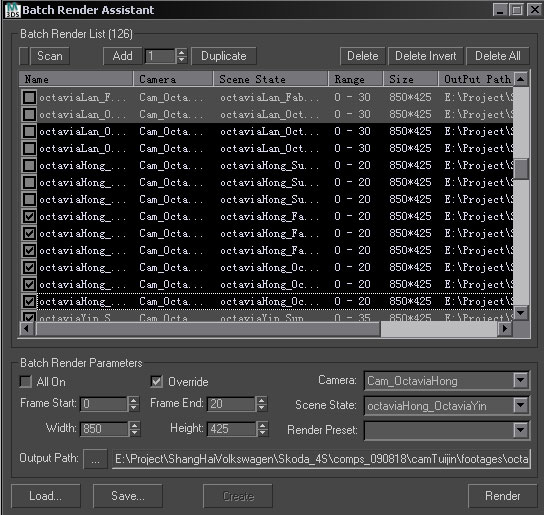Close the Batch Render Assistant window

(534, 10)
